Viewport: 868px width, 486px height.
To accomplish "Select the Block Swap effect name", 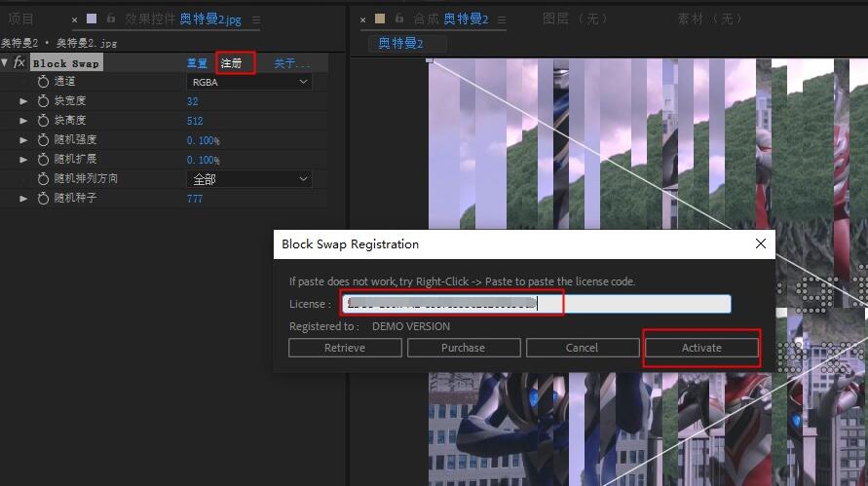I will coord(66,63).
